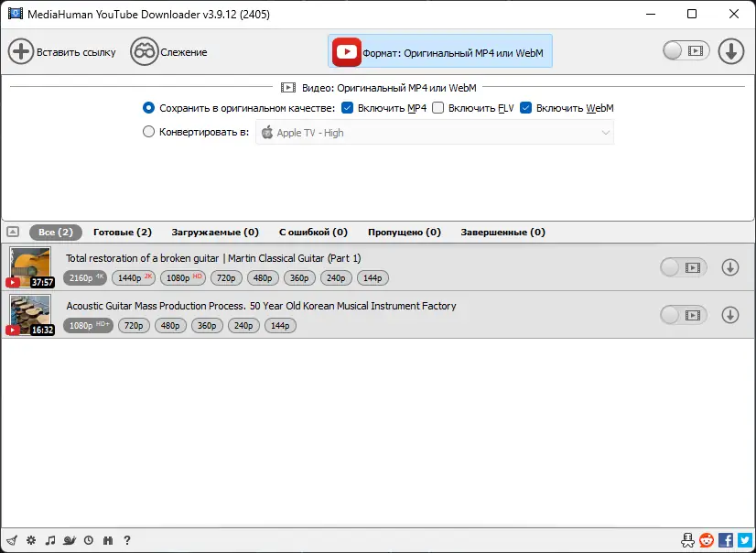Switch to Все (2) tab
Screen dimensions: 756x553
tap(56, 233)
